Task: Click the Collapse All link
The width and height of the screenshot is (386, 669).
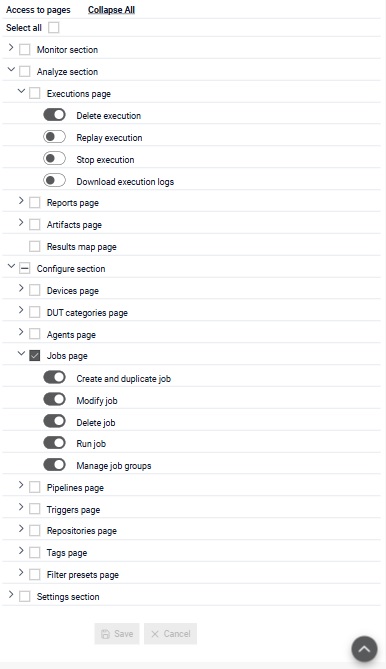Action: pyautogui.click(x=111, y=10)
